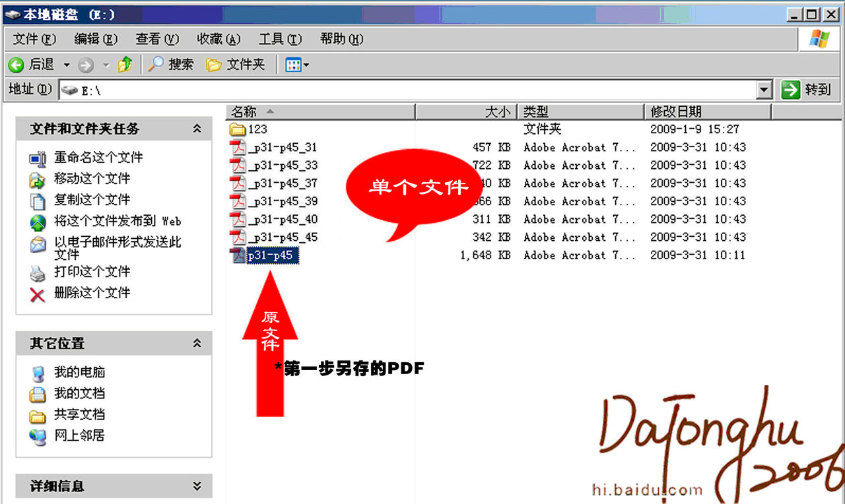Open the 工具(T) menu

pyautogui.click(x=280, y=39)
